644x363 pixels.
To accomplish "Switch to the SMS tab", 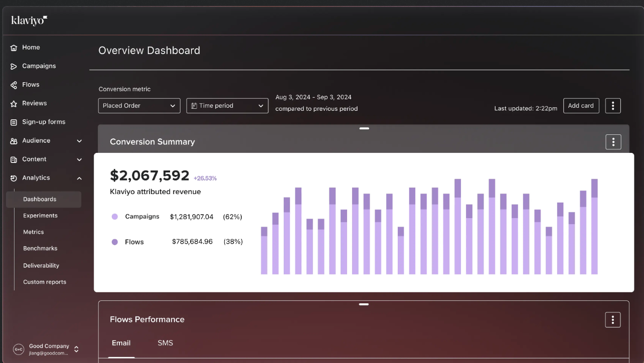I will (x=165, y=343).
